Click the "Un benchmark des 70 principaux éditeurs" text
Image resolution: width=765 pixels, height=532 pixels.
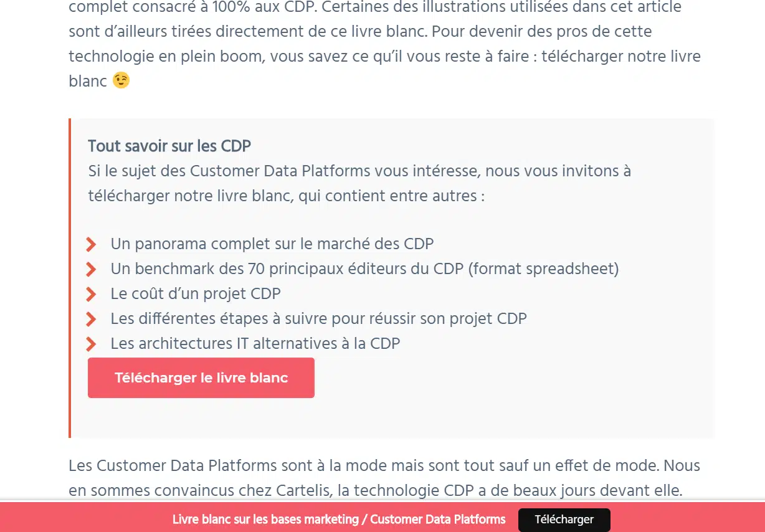pyautogui.click(x=364, y=268)
